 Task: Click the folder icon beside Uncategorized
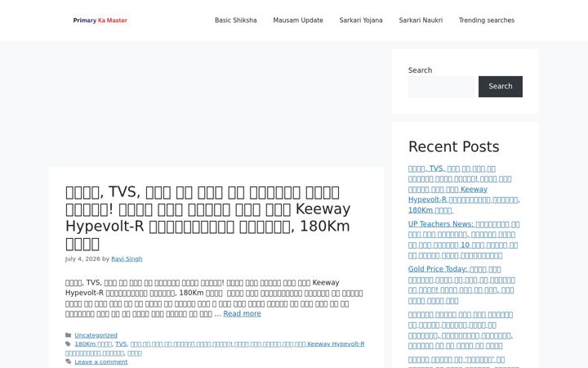(69, 335)
